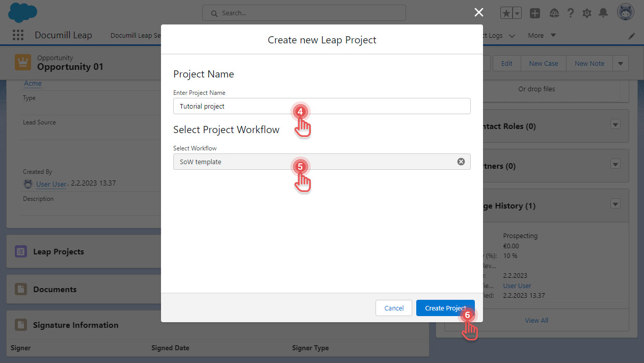Viewport: 644px width, 363px height.
Task: View notifications using the bell icon
Action: point(604,13)
